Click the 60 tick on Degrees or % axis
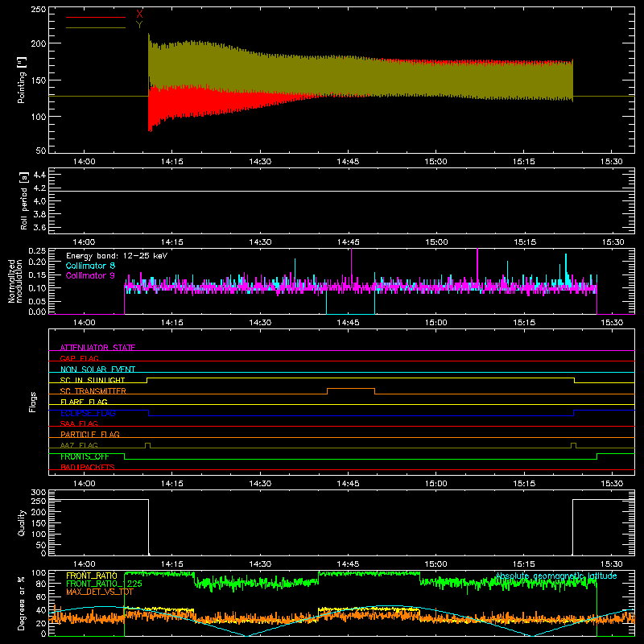 41,597
